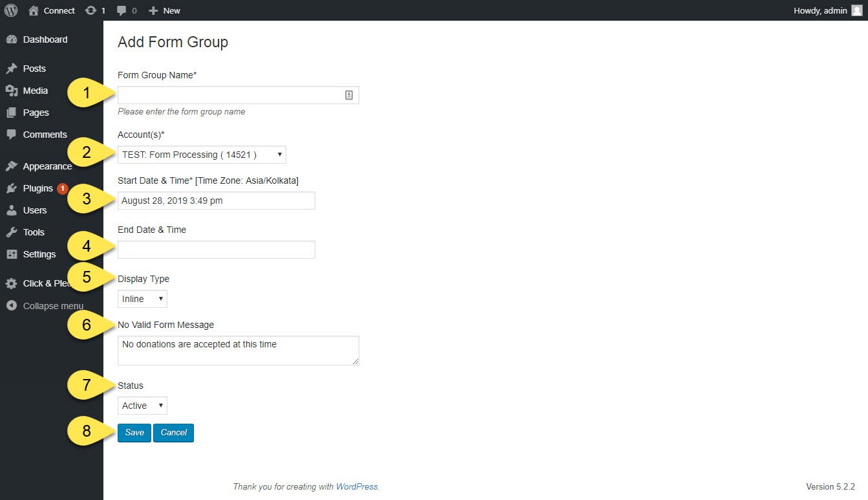Open the Status Active dropdown
Screen dimensions: 868x500
pyautogui.click(x=142, y=406)
